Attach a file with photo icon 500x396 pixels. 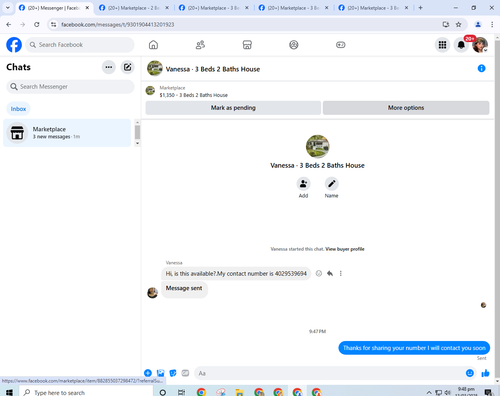(161, 373)
